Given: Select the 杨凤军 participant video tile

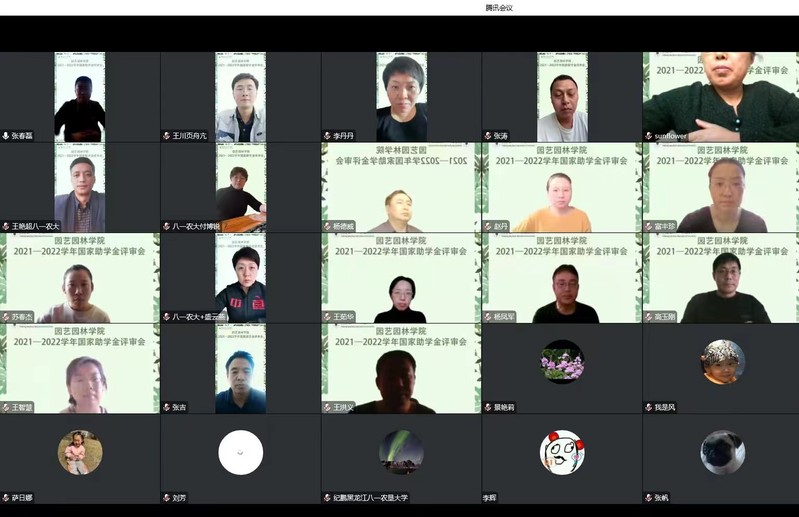Looking at the screenshot, I should 560,278.
